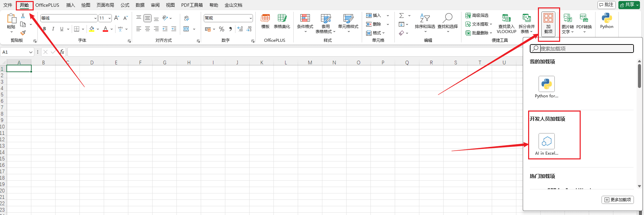
Task: Click the 搜索加载项 search add-ins field
Action: coord(582,49)
